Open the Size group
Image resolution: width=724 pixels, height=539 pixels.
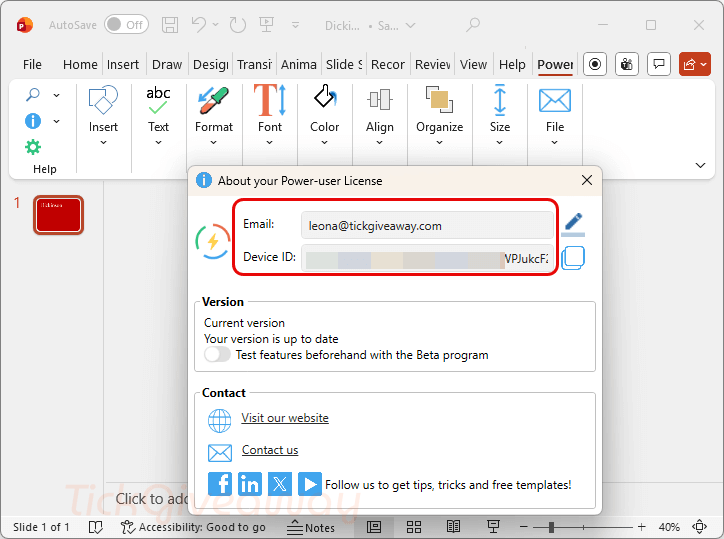pos(500,115)
